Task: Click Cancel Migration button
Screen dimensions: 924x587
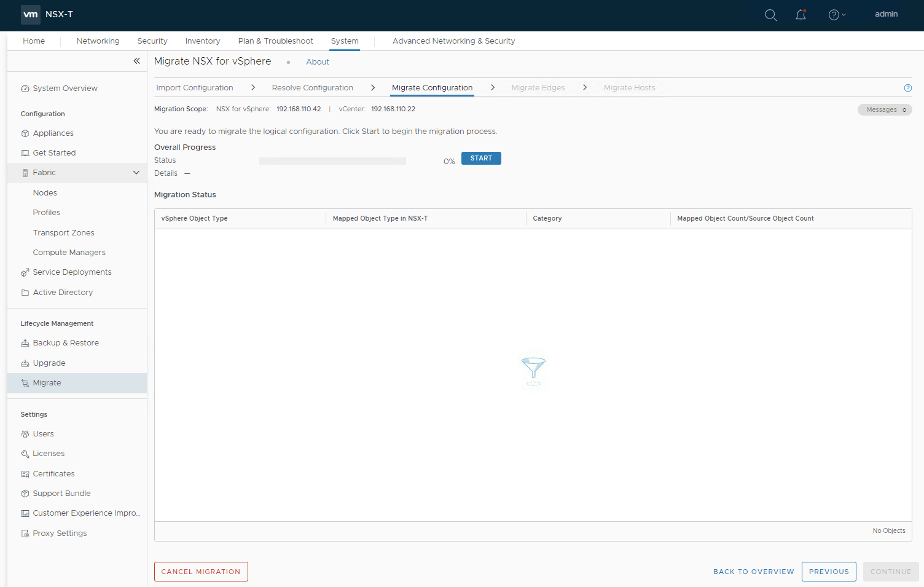Action: (x=201, y=572)
